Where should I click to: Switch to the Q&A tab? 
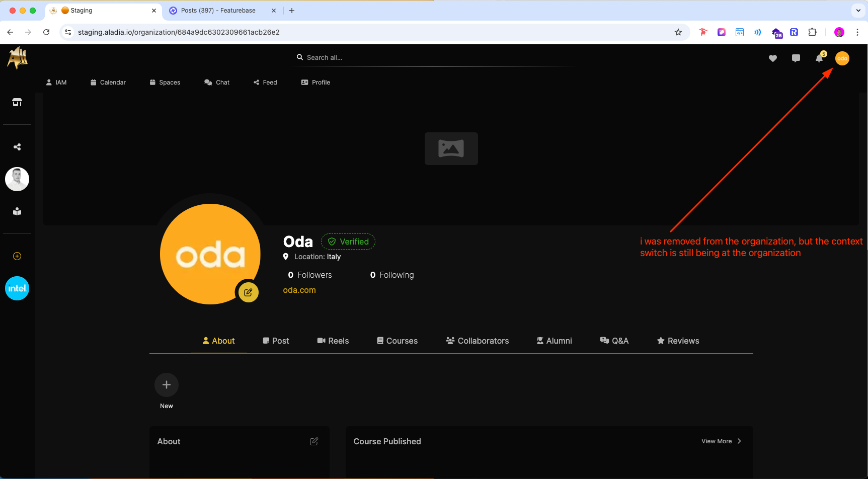[614, 341]
